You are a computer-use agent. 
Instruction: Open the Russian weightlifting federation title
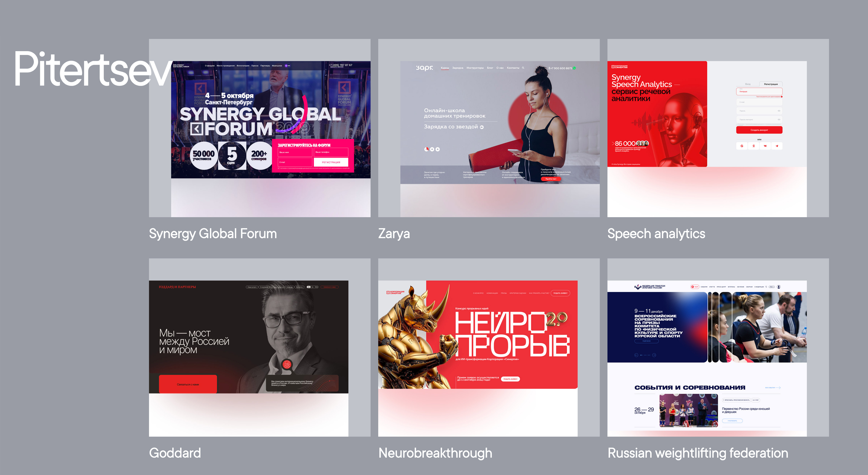pyautogui.click(x=698, y=453)
